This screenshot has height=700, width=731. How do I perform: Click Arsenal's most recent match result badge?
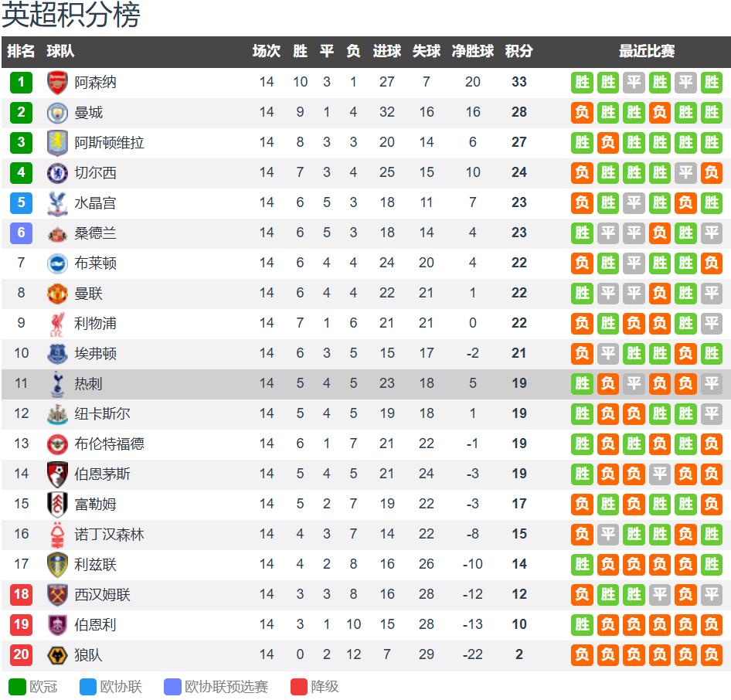pyautogui.click(x=711, y=82)
